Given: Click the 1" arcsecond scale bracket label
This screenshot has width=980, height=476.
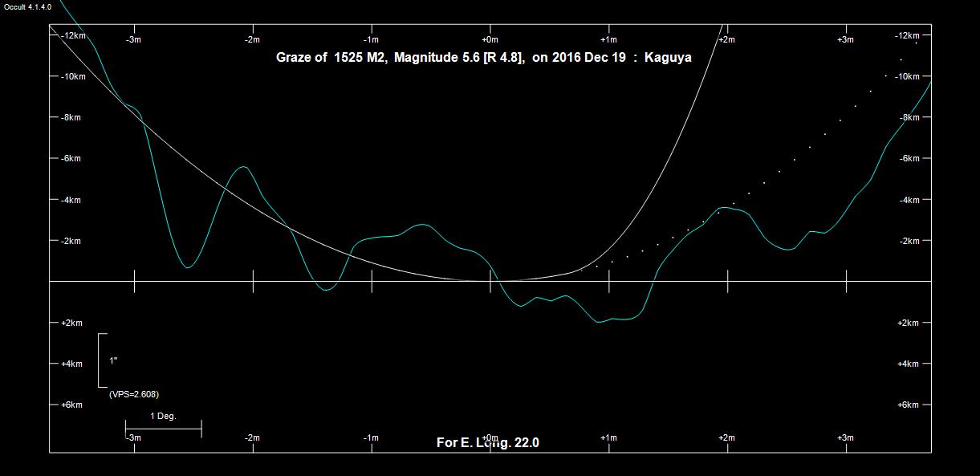Looking at the screenshot, I should [x=113, y=360].
